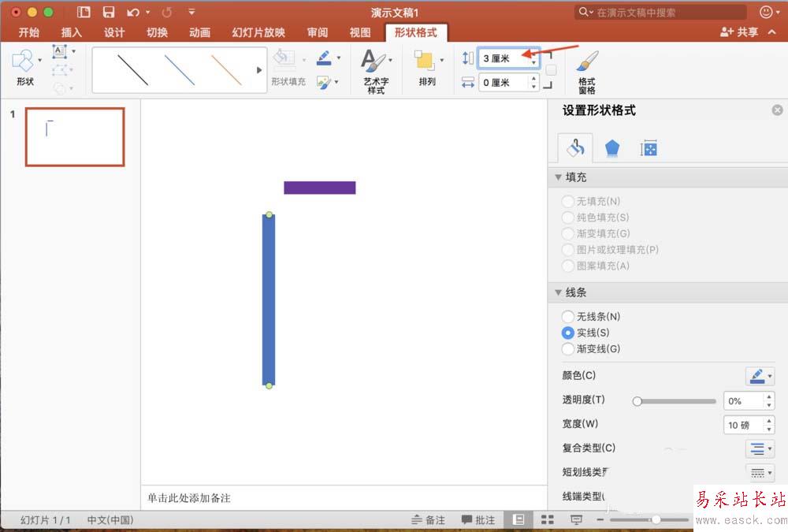Collapse the ribbon with the chevron
788x532 pixels.
(x=772, y=32)
